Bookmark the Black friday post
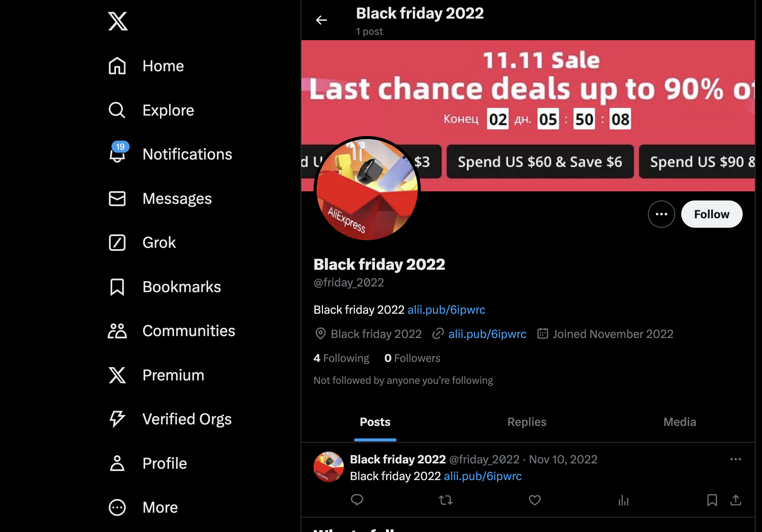This screenshot has width=762, height=532. pos(712,500)
